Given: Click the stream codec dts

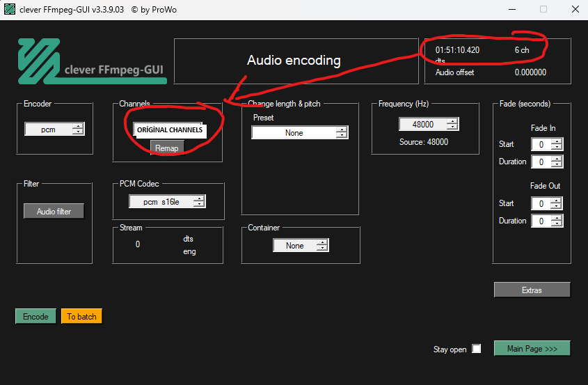Looking at the screenshot, I should tap(189, 239).
